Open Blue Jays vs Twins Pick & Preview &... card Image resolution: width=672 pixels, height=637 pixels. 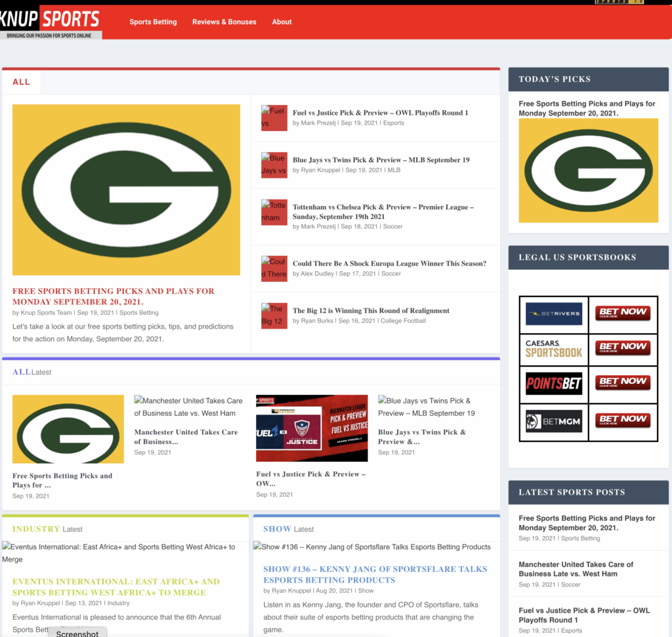coord(422,436)
